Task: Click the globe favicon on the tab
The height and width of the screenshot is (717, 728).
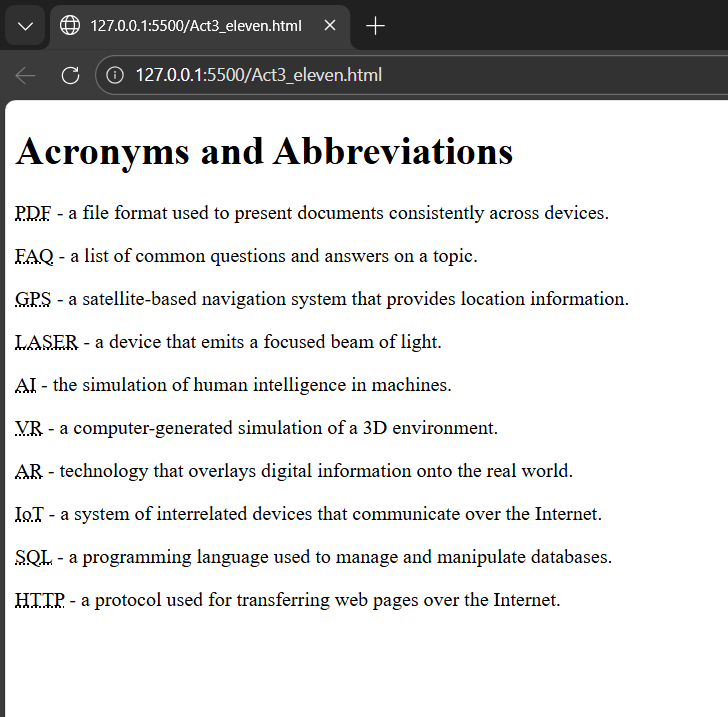Action: click(x=70, y=26)
